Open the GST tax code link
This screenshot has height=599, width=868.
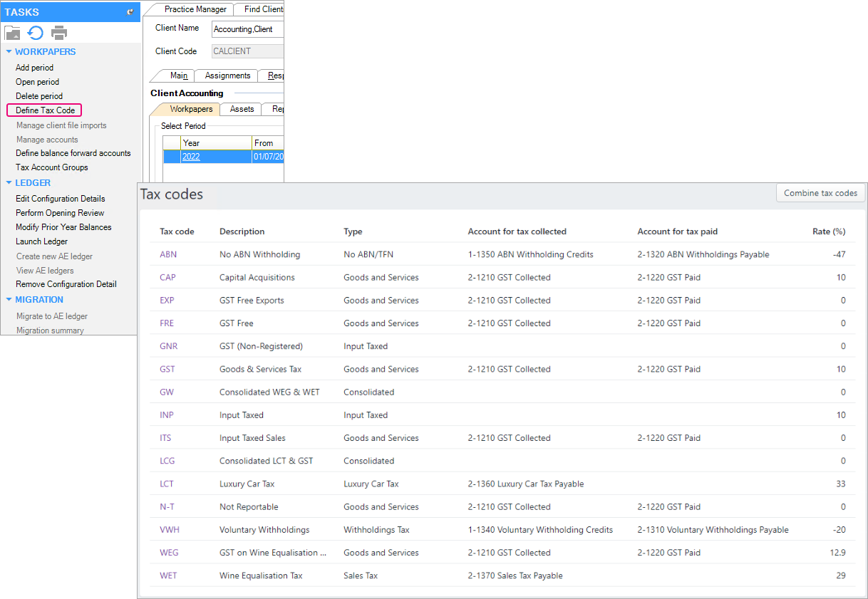tap(167, 369)
